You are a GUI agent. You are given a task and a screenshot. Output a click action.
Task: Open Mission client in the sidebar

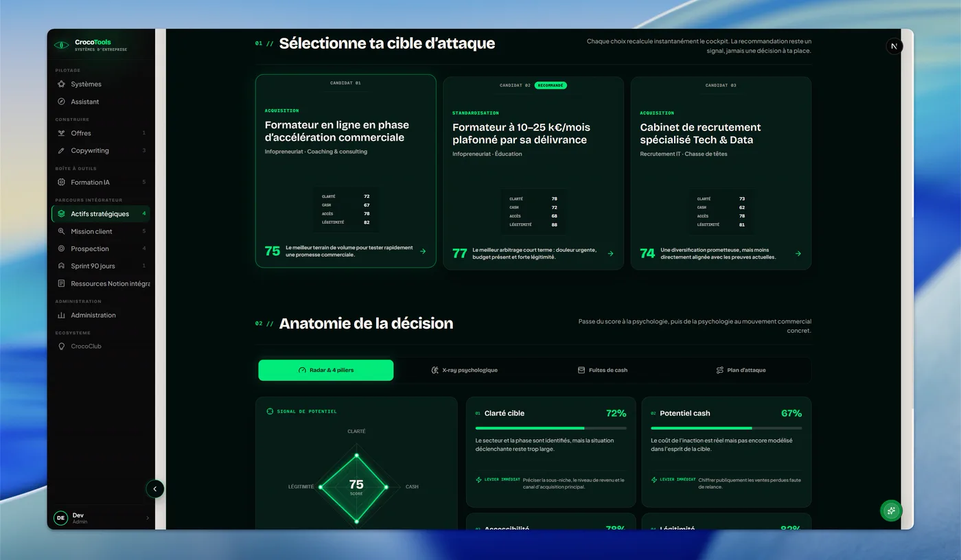pos(101,231)
